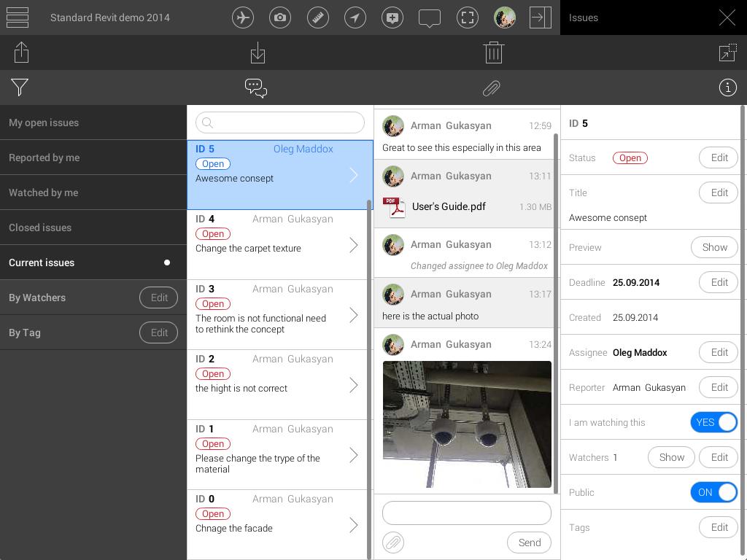
Task: Click the trash delete icon
Action: click(x=494, y=52)
